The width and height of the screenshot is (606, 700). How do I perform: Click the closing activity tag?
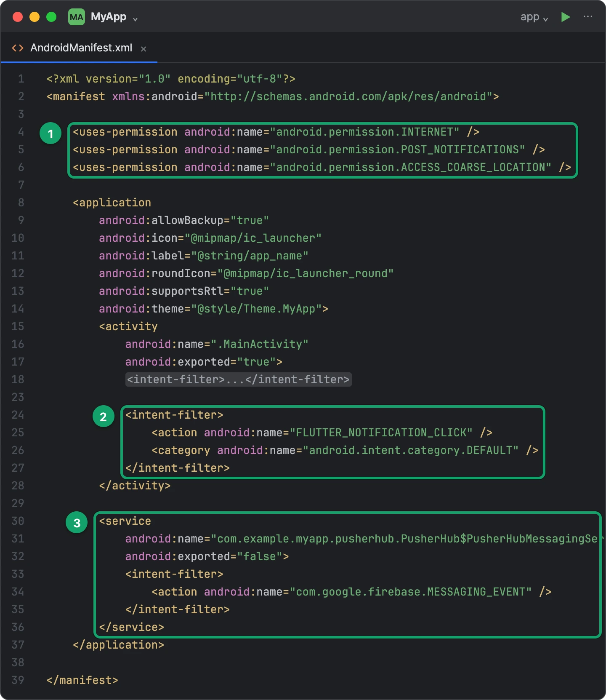[135, 486]
